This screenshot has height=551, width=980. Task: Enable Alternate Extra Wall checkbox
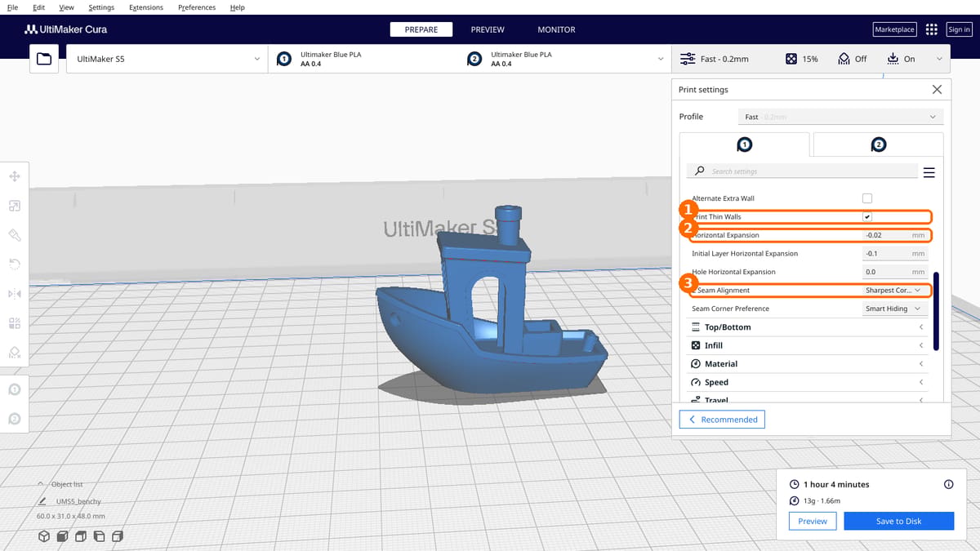point(867,198)
